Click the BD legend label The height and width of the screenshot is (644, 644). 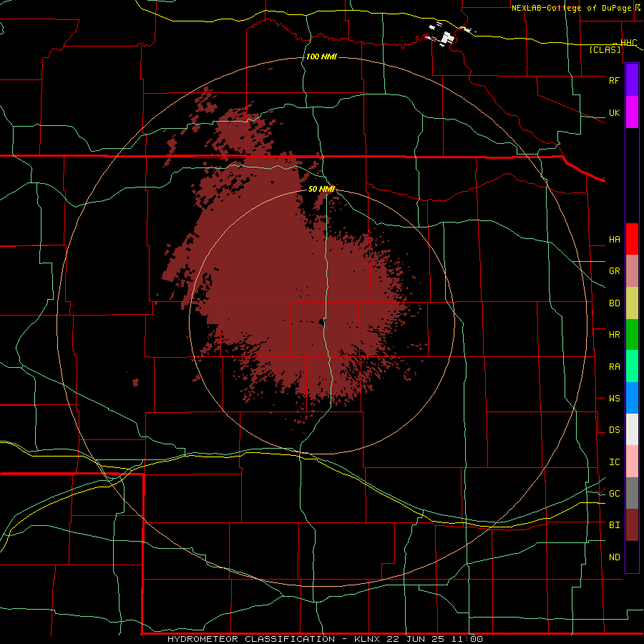614,303
